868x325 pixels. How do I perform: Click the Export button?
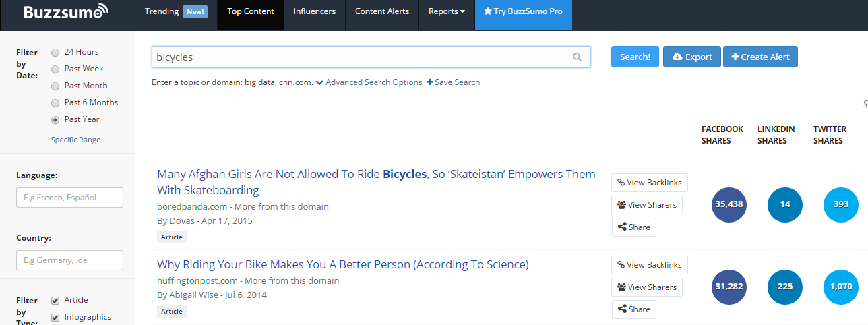(x=692, y=57)
